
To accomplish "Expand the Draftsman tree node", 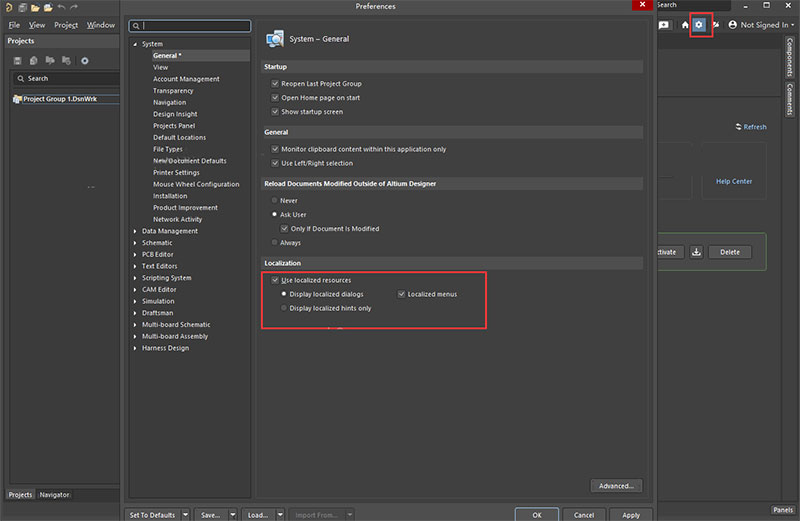I will coord(135,313).
